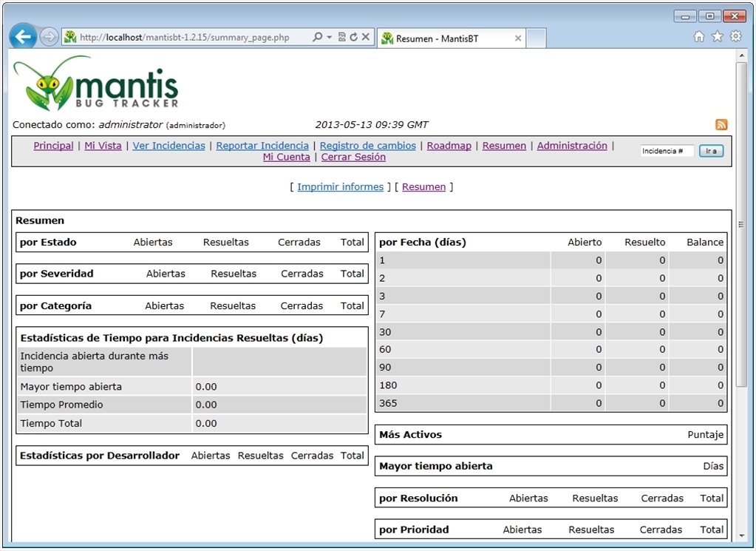
Task: Click the browser back arrow button
Action: (x=23, y=36)
